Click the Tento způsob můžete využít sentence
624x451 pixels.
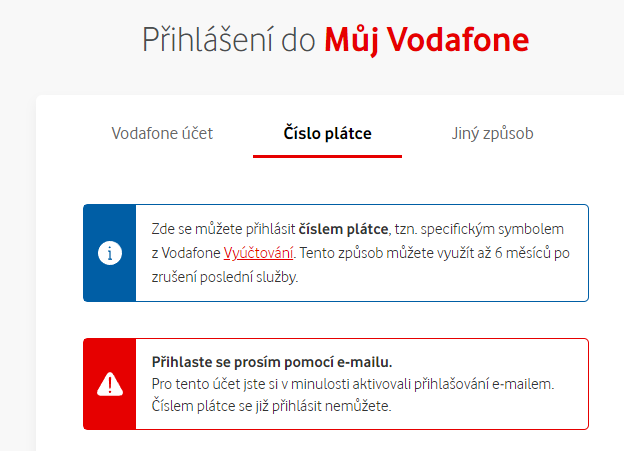coord(435,253)
